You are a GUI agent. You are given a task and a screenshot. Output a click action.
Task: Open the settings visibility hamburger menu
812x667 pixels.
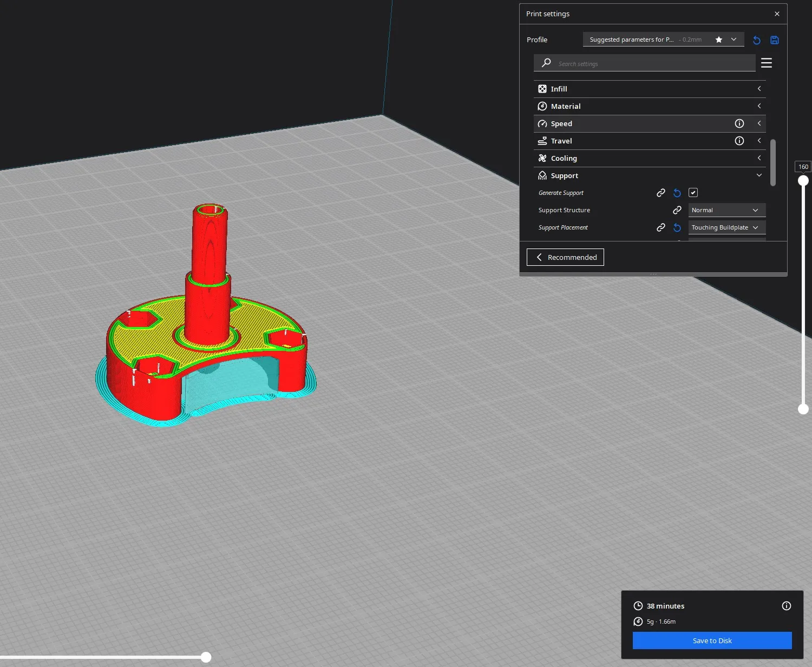pyautogui.click(x=767, y=63)
